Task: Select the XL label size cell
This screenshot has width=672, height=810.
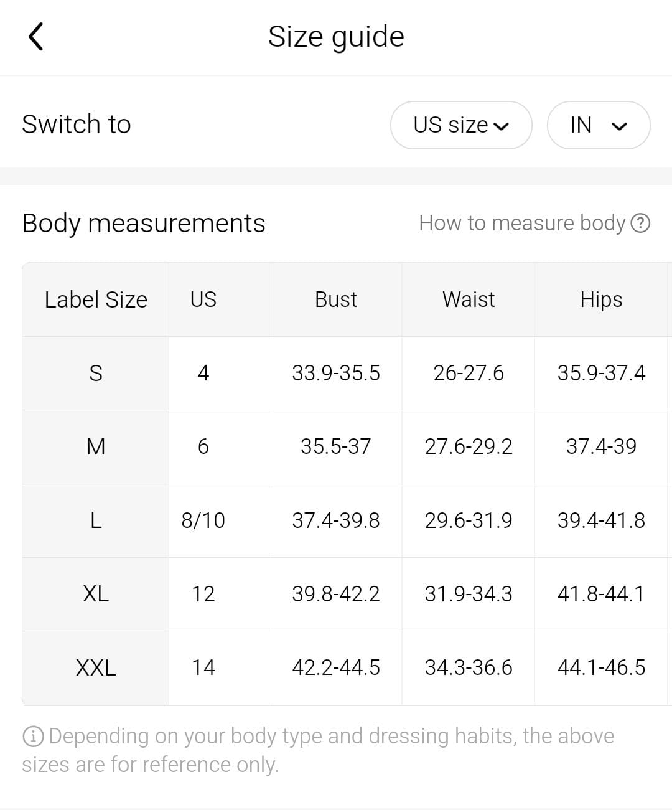Action: click(96, 594)
